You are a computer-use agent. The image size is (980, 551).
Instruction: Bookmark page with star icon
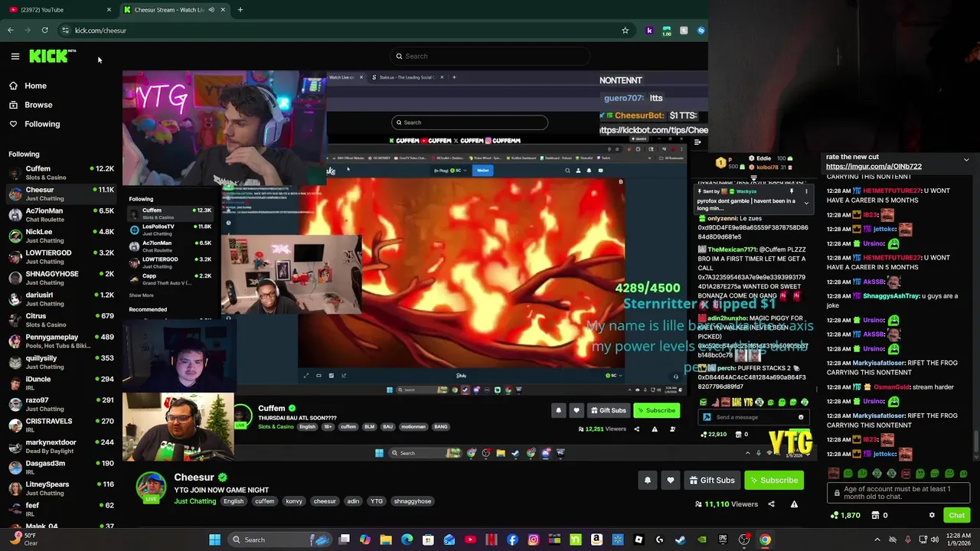click(625, 31)
